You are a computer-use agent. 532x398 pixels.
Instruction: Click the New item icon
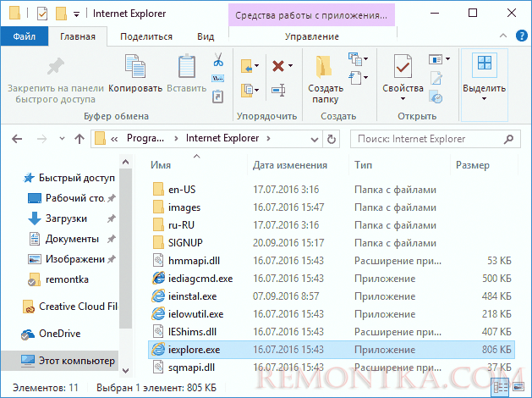tap(355, 59)
